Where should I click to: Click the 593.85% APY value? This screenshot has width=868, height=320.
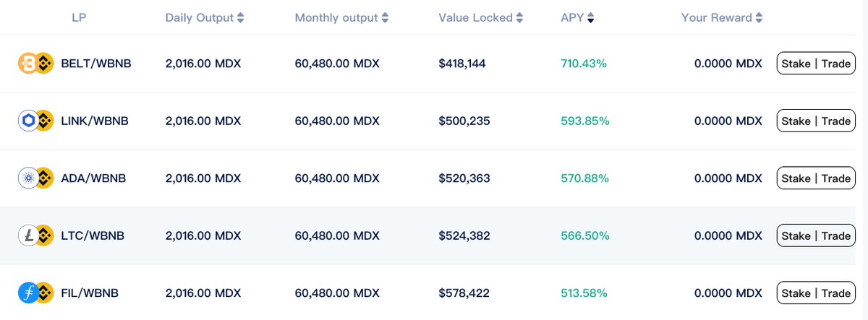(585, 121)
